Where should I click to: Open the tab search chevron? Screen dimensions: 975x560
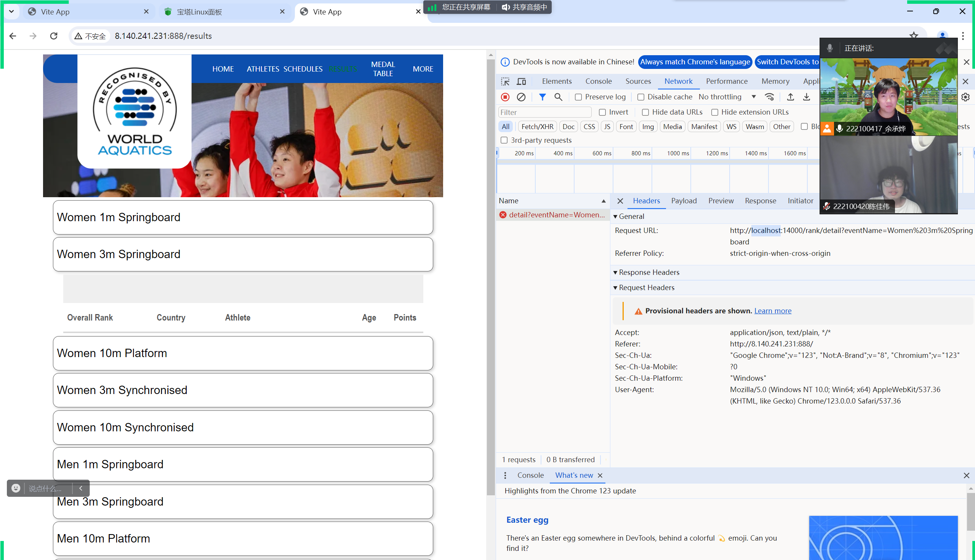(11, 11)
